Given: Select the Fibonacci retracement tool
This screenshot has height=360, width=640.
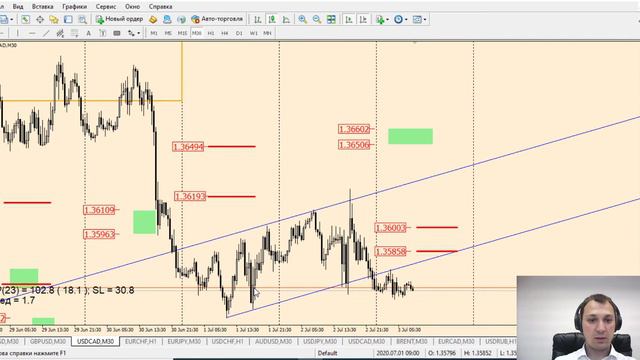Looking at the screenshot, I should point(74,33).
